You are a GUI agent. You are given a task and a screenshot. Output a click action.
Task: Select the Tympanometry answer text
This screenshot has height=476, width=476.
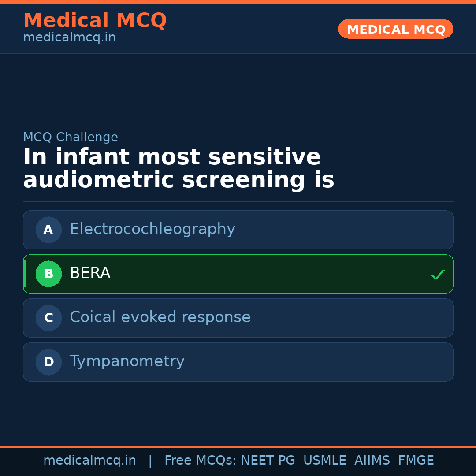(127, 361)
